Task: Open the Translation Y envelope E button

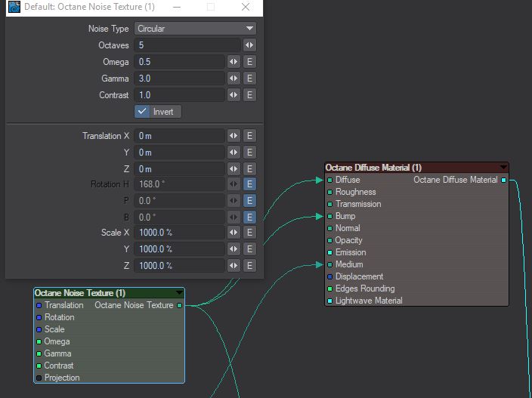Action: tap(249, 153)
